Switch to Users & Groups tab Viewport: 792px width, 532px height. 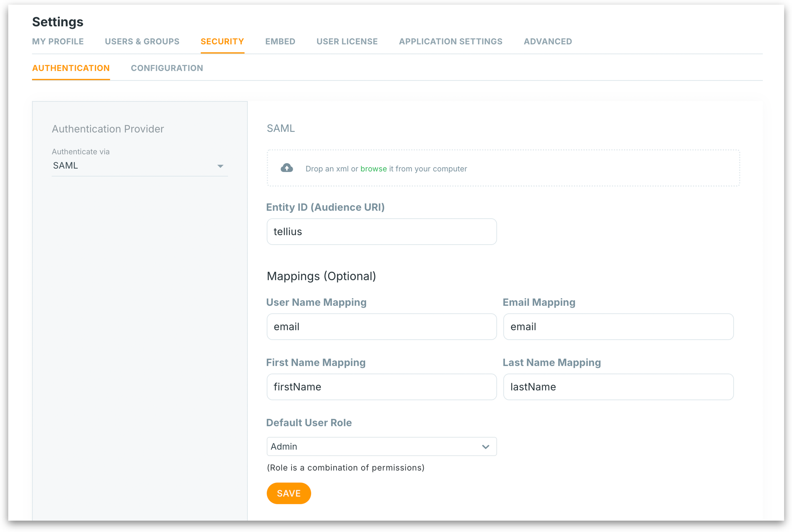142,42
